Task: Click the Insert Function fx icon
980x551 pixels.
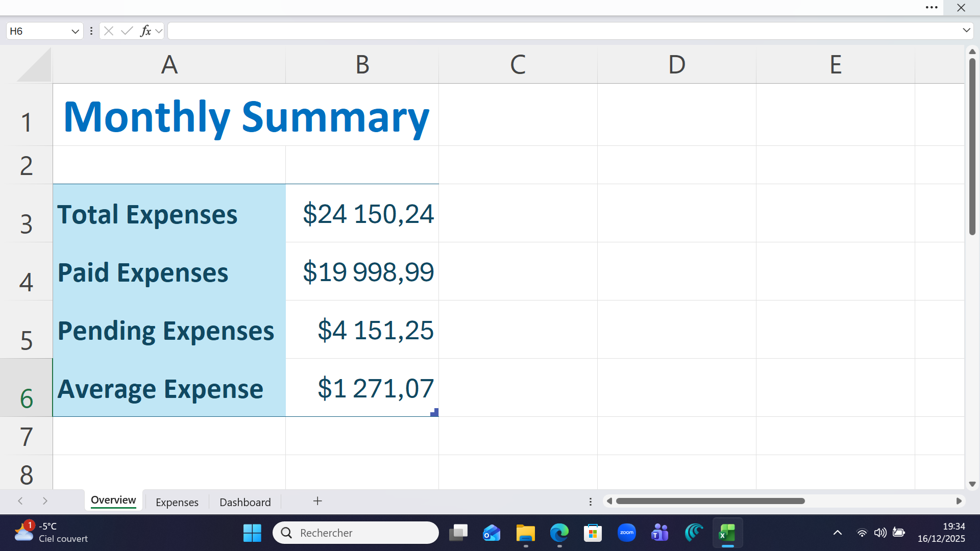Action: tap(145, 31)
